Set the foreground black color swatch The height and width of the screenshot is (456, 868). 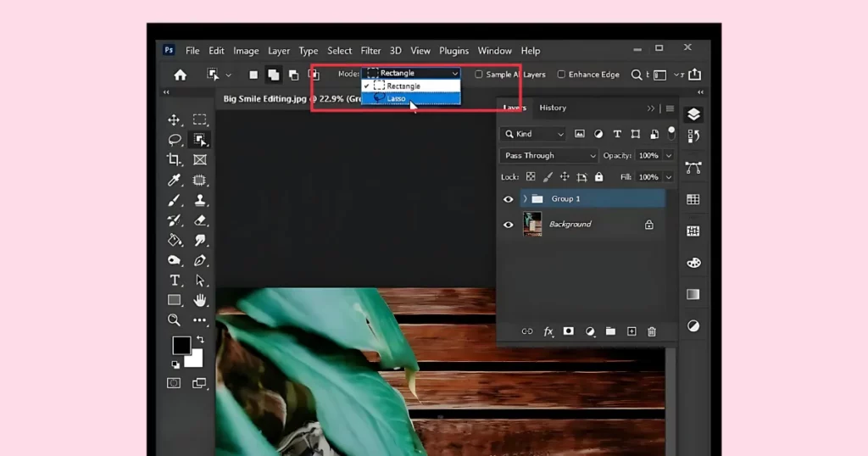point(181,345)
